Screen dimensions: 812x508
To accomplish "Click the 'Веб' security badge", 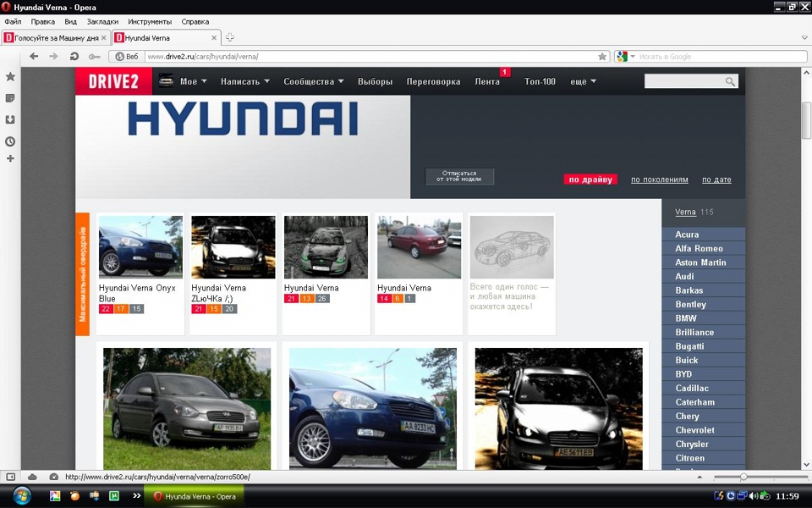I will point(127,57).
